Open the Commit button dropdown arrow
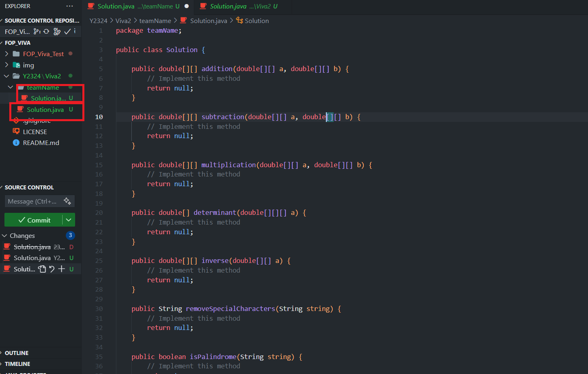The image size is (588, 374). coord(69,220)
